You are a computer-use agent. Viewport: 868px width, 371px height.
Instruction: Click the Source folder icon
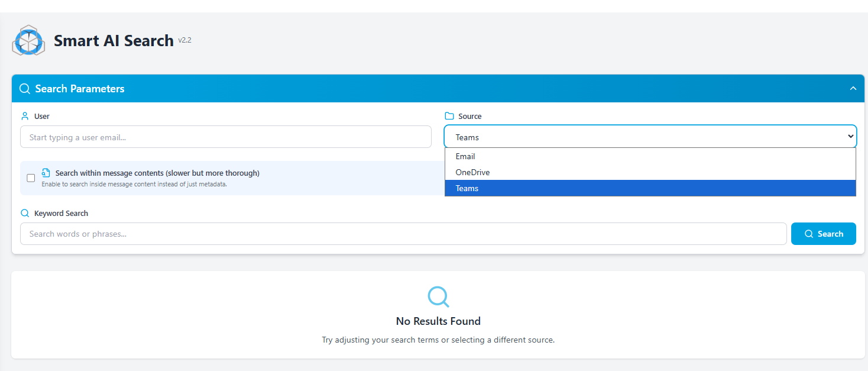pyautogui.click(x=449, y=116)
